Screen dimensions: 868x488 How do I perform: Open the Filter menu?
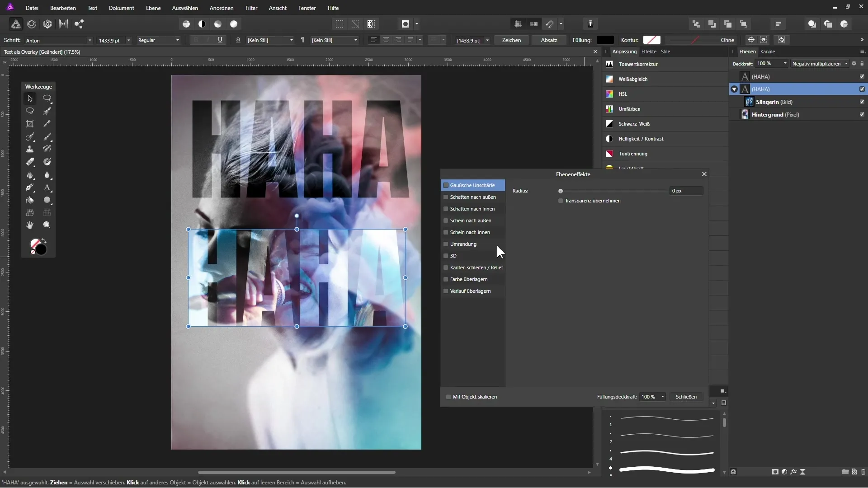pyautogui.click(x=251, y=8)
